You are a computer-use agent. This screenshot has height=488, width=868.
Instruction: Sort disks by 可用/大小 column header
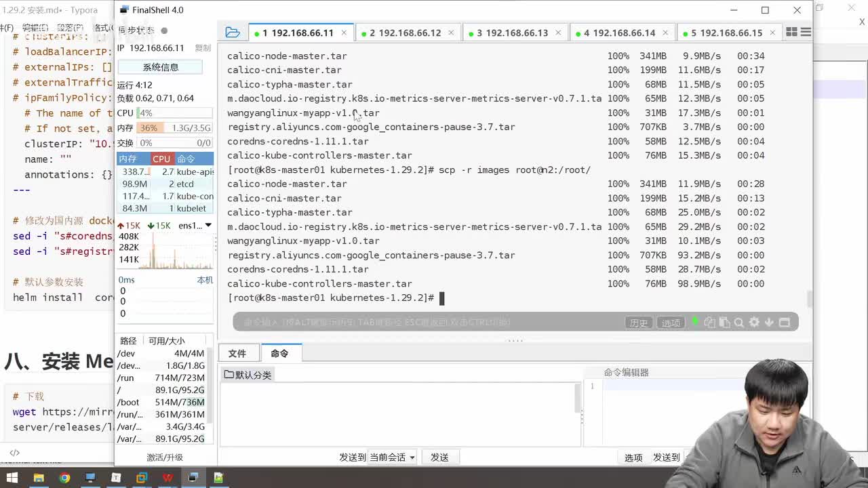pos(166,341)
